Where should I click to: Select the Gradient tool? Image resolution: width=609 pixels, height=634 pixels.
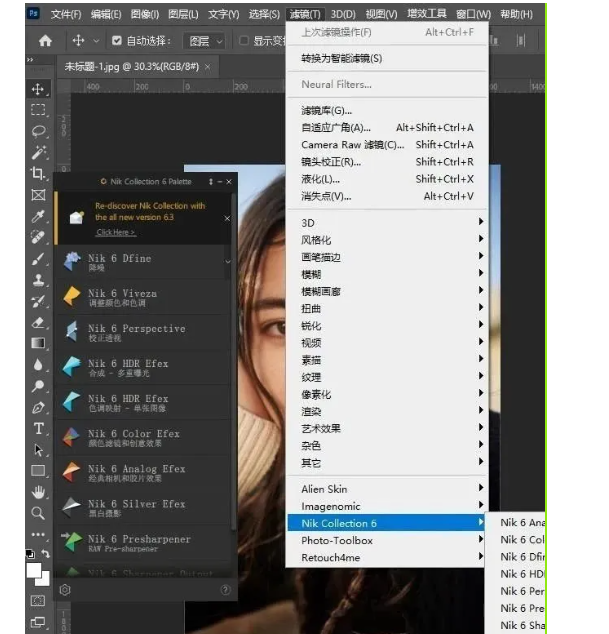pos(38,343)
